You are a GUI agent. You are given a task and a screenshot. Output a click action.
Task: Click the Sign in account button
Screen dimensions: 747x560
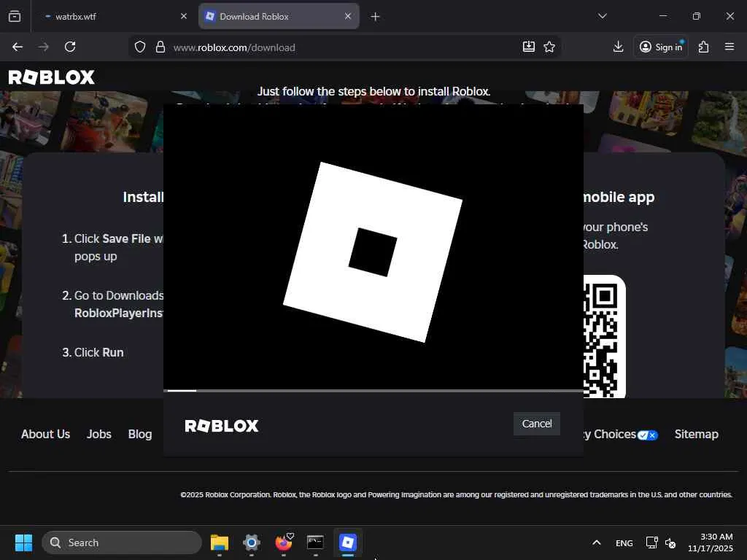661,47
